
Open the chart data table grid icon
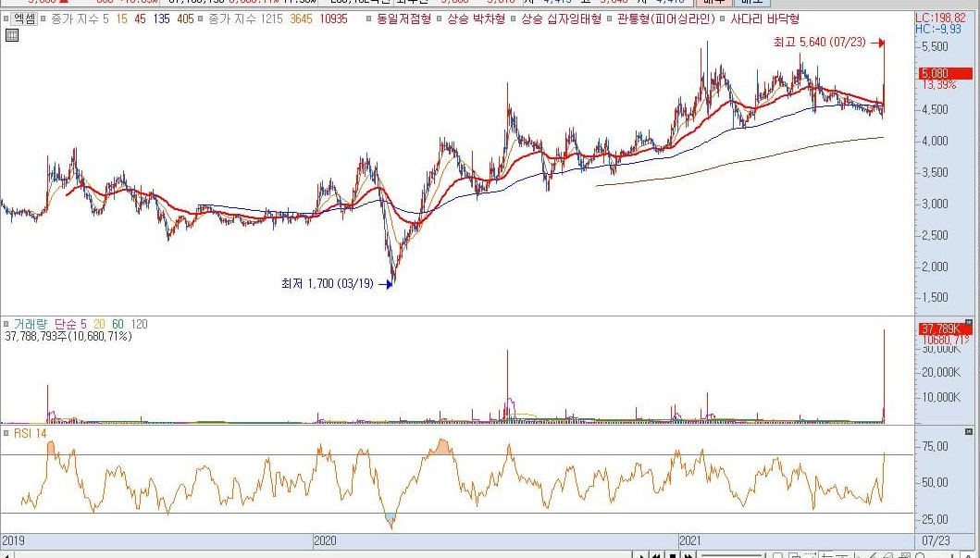pyautogui.click(x=11, y=35)
